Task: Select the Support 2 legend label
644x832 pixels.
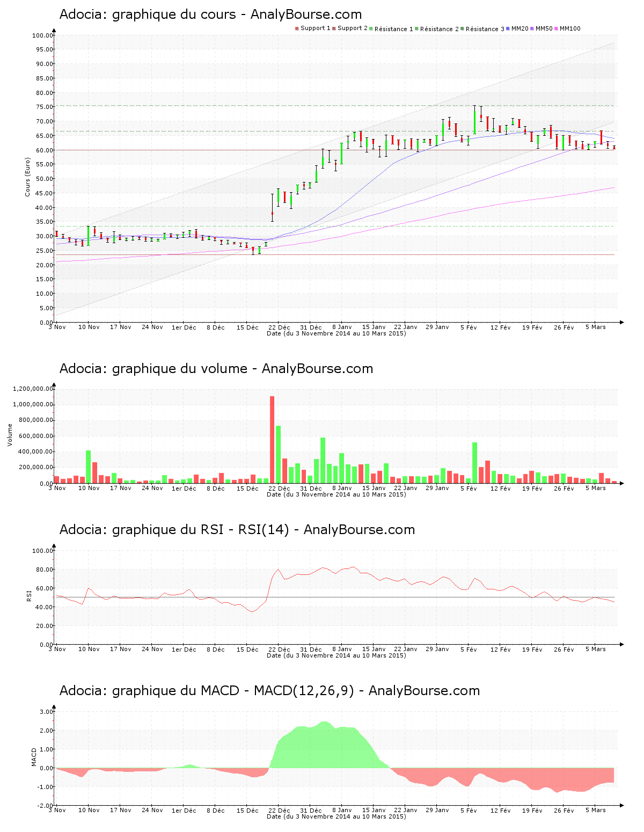Action: [x=353, y=28]
